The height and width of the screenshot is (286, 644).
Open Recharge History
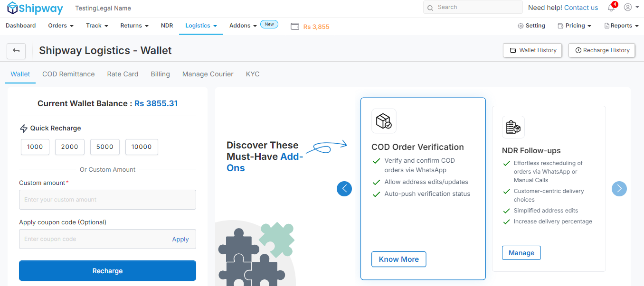click(x=602, y=50)
